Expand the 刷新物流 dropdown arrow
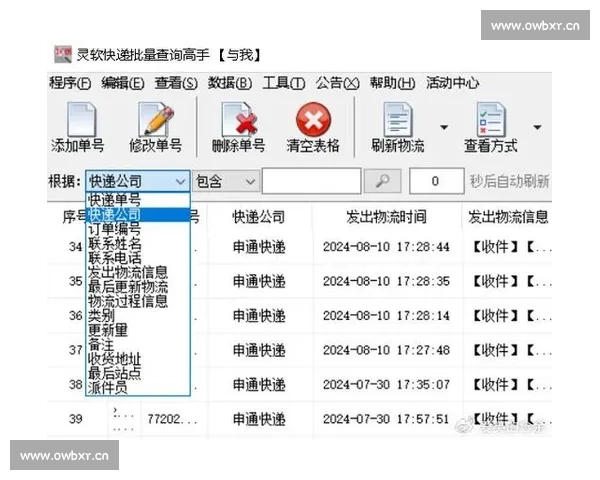Screen dimensions: 600x480 [x=444, y=127]
